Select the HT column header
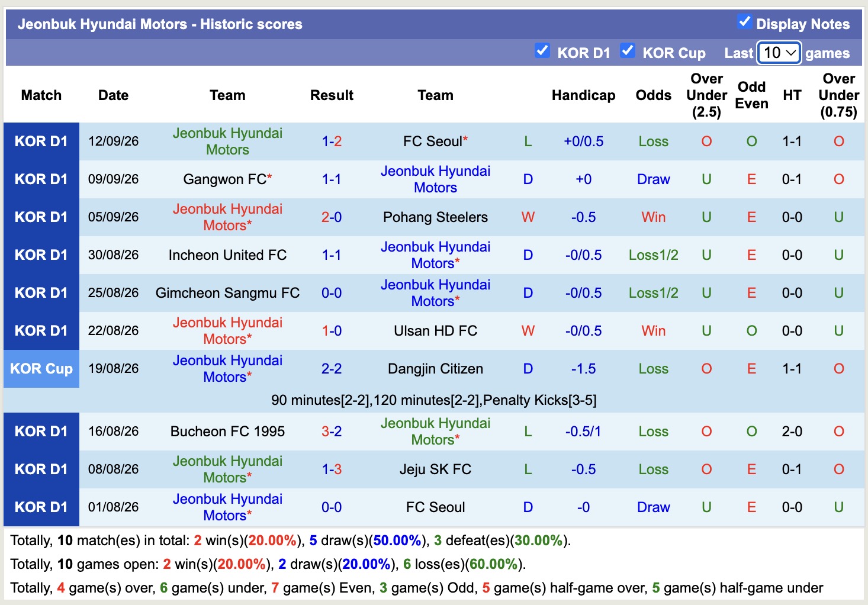This screenshot has height=605, width=868. pyautogui.click(x=792, y=95)
